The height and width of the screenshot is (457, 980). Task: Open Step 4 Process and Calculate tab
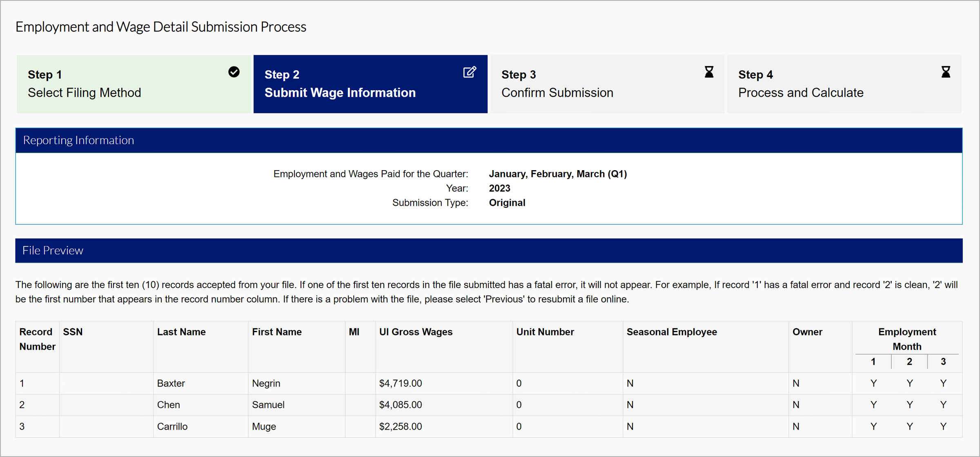(x=844, y=84)
